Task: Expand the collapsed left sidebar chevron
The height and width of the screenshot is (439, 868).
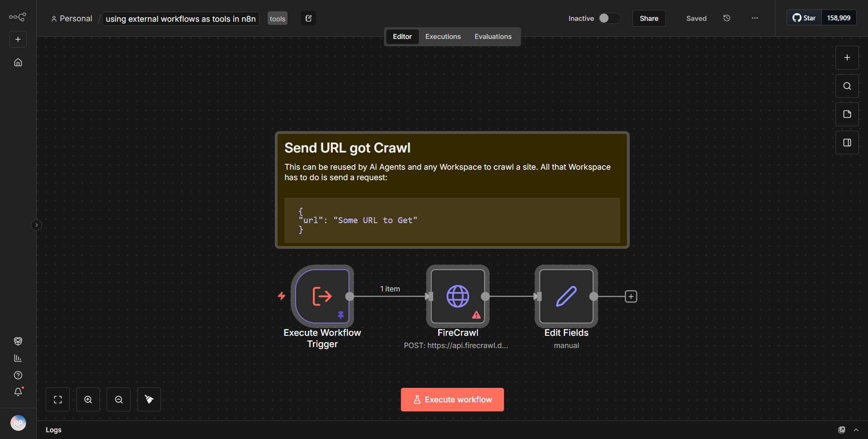Action: pos(37,225)
